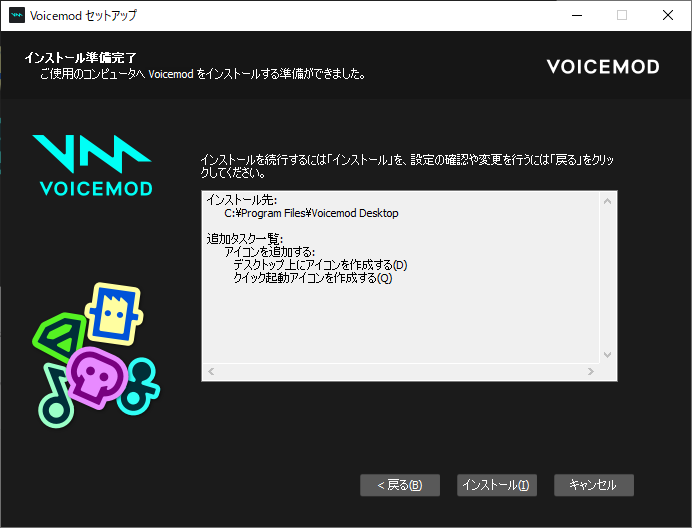Click the down arrow of the summary scrollbar
This screenshot has height=528, width=692.
pyautogui.click(x=607, y=355)
